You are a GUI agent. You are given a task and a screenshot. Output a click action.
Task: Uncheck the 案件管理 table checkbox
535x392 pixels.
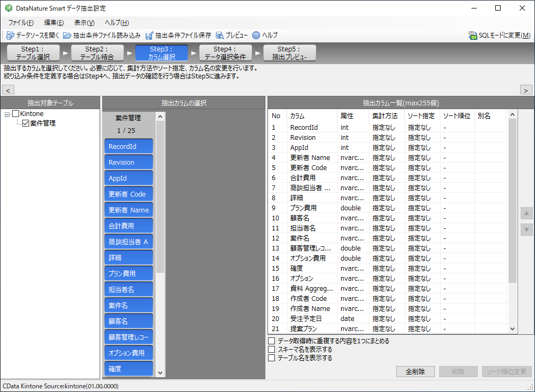coord(25,123)
